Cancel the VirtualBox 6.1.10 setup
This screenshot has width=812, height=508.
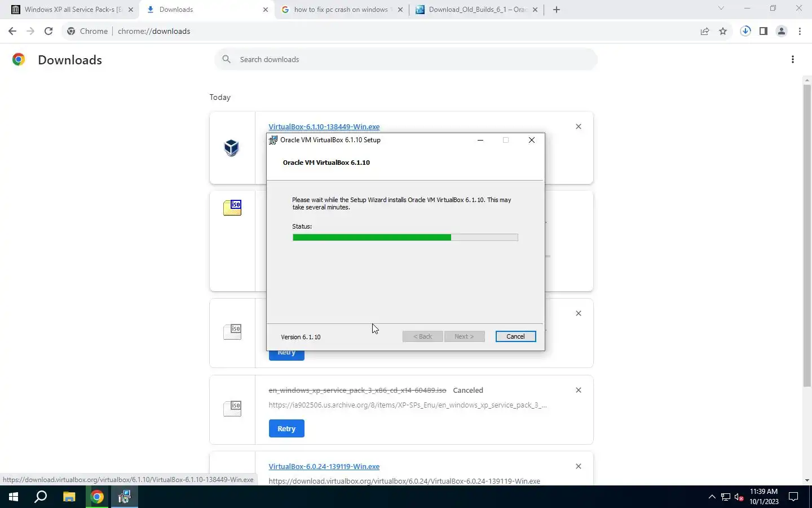click(x=515, y=336)
